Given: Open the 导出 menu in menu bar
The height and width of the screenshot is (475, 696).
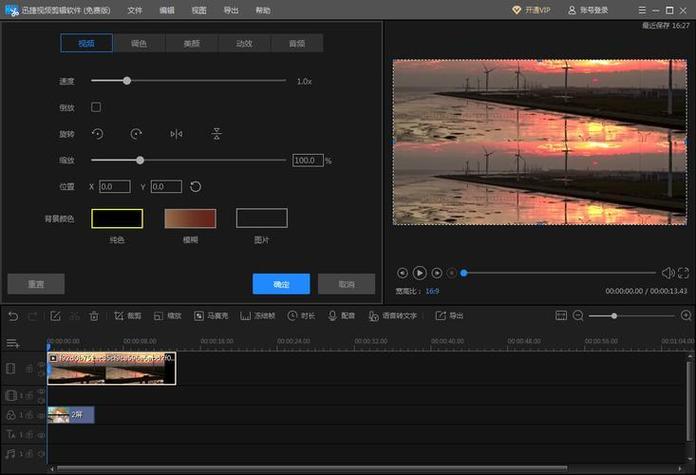Looking at the screenshot, I should (x=231, y=10).
